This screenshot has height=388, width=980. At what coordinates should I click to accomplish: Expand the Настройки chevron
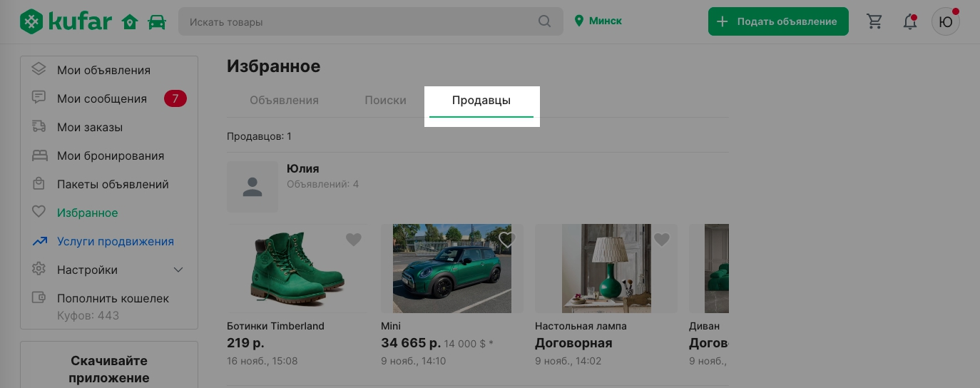(178, 270)
